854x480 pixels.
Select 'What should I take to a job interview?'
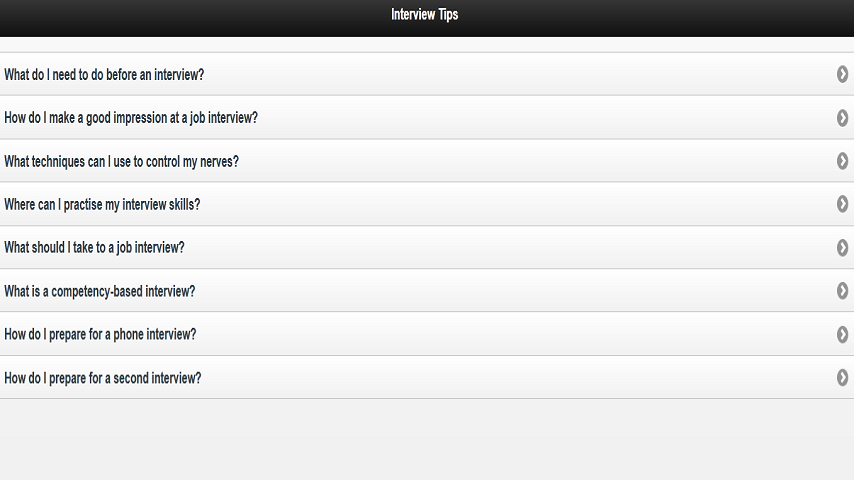click(x=94, y=247)
